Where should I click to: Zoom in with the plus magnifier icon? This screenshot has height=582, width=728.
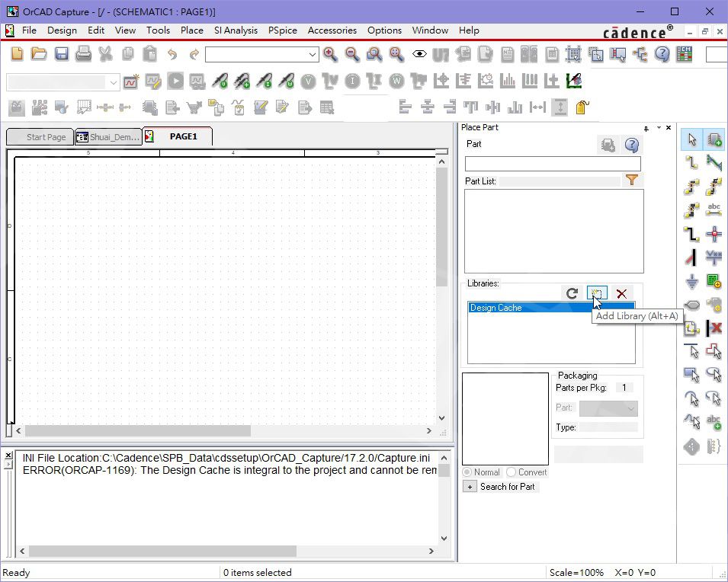[x=330, y=54]
